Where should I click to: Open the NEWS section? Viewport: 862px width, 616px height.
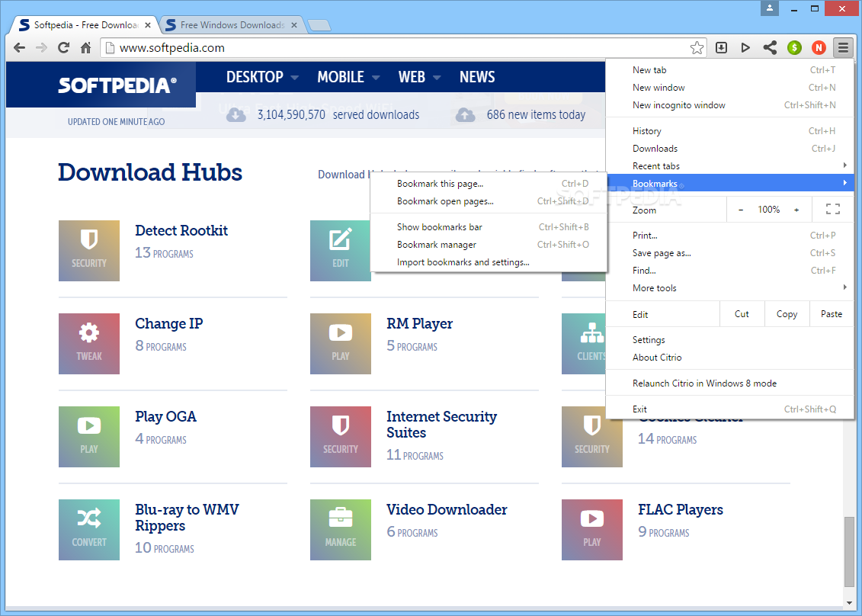[476, 77]
